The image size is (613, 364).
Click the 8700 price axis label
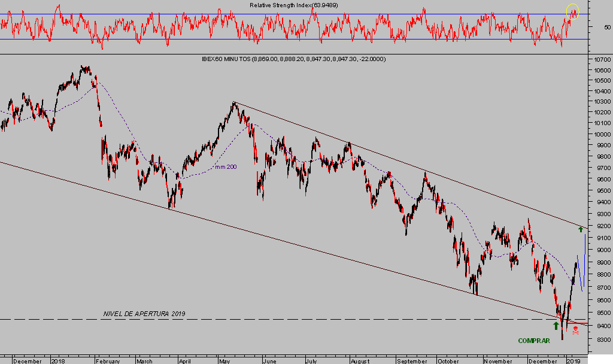tap(603, 287)
